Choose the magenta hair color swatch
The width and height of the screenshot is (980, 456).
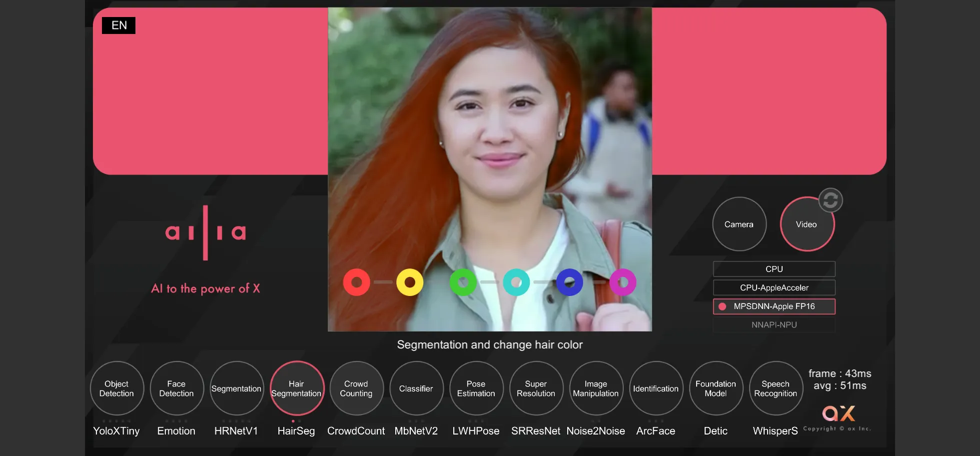[x=623, y=282]
